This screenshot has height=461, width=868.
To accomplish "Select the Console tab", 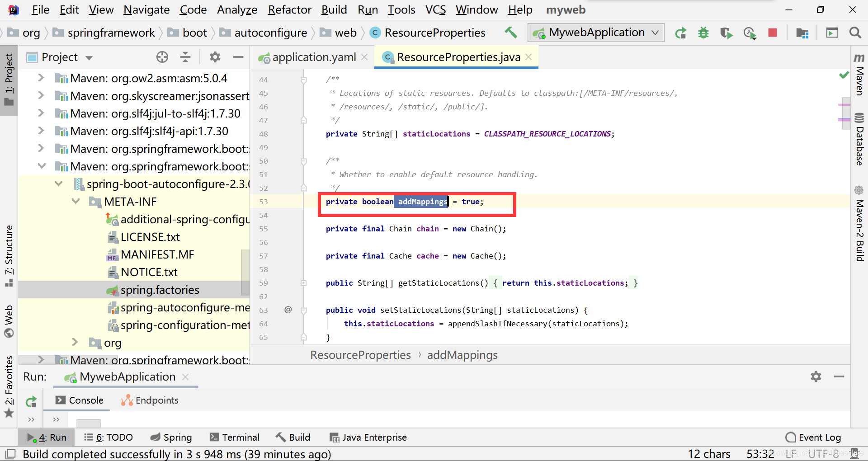I will click(x=80, y=400).
